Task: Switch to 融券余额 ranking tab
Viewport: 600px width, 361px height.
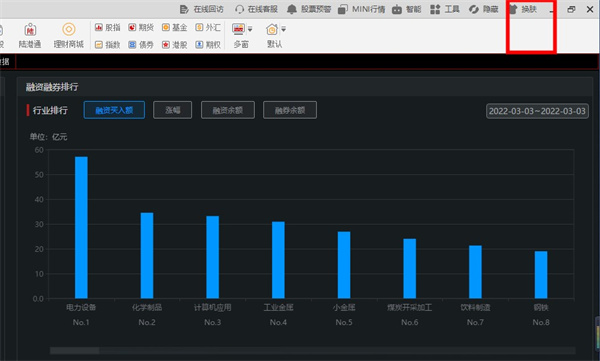Action: click(290, 110)
